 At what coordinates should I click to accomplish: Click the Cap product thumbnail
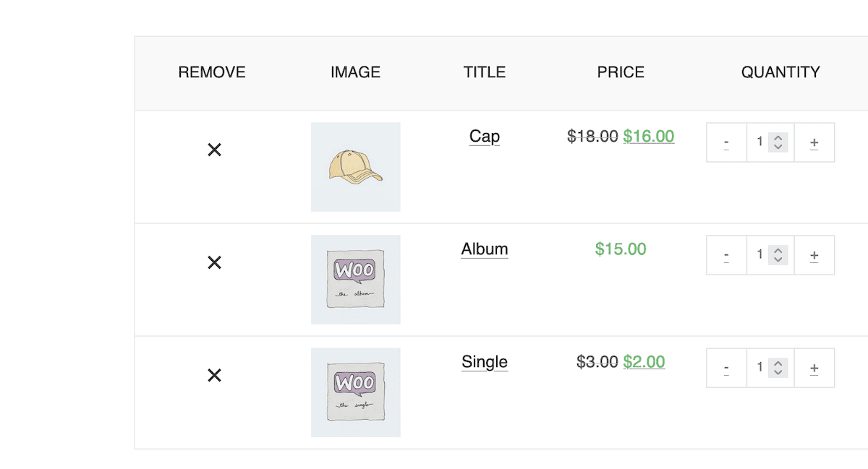355,167
